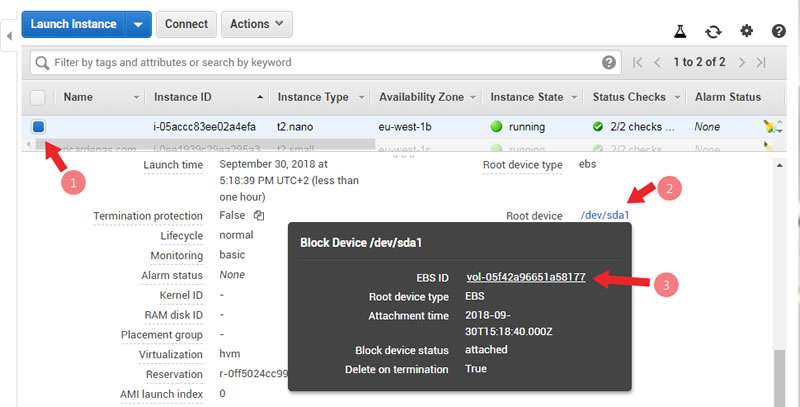Click the AMI launch index label
800x407 pixels.
point(162,394)
